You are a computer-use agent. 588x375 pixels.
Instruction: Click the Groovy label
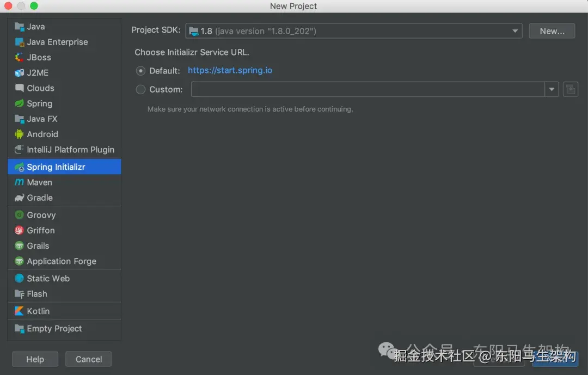pyautogui.click(x=41, y=215)
